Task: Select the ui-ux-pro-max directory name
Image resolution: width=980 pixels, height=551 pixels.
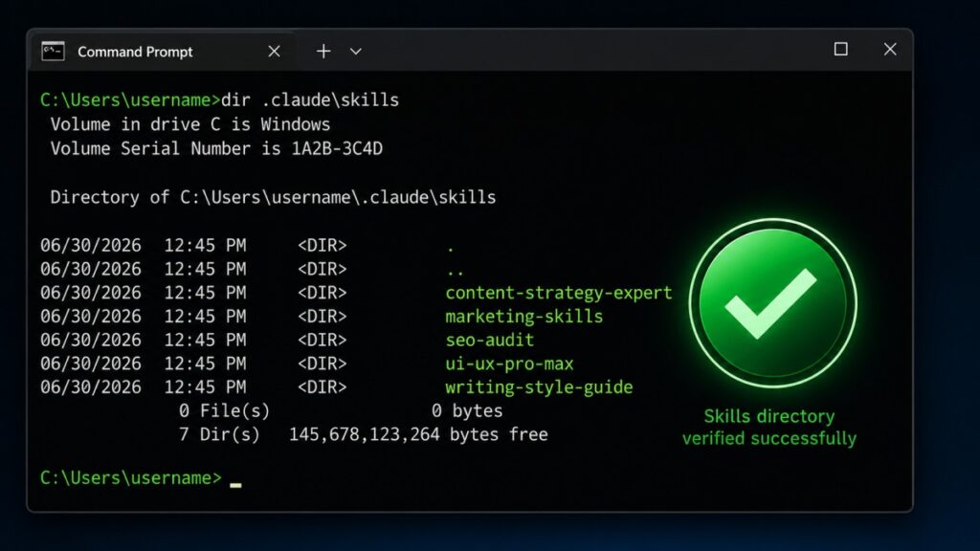Action: (509, 364)
